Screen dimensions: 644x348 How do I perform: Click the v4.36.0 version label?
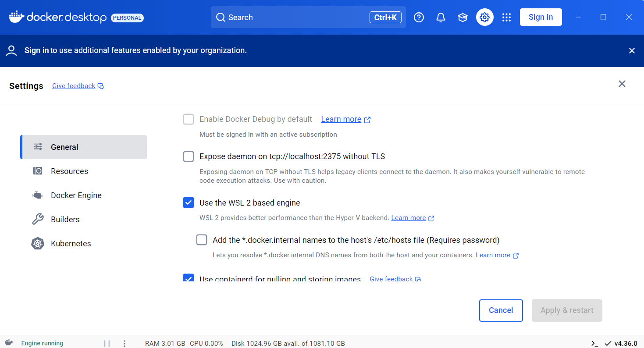click(x=626, y=344)
